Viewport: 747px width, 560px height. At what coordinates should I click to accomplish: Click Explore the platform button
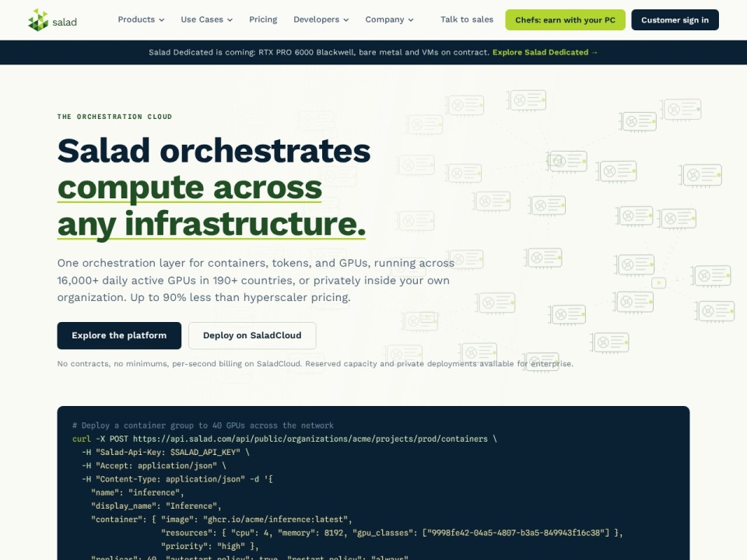point(119,336)
